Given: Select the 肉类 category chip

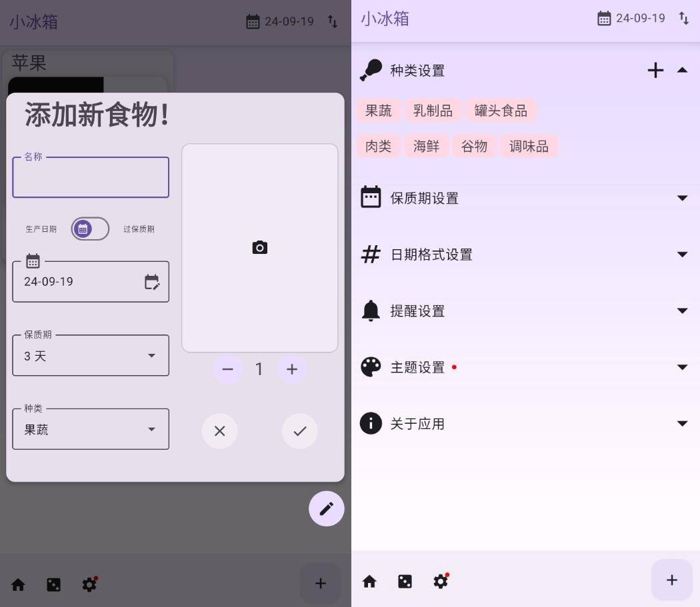Looking at the screenshot, I should 378,146.
